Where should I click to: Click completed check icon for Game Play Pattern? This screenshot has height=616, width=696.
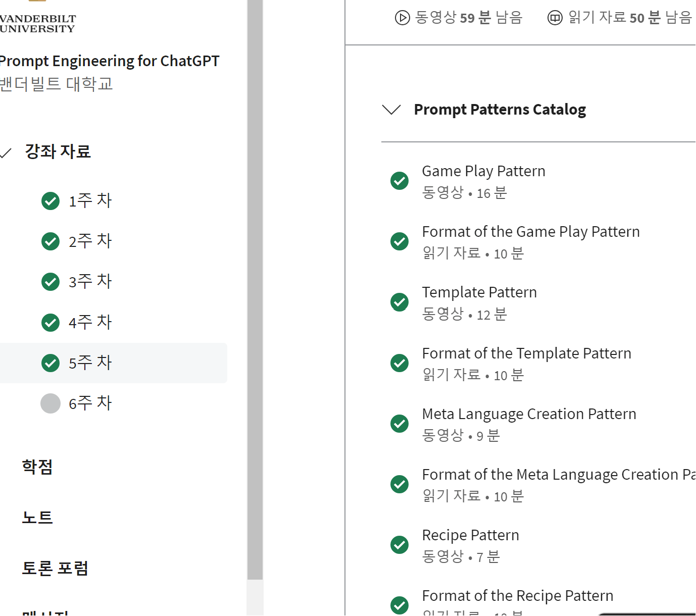400,181
